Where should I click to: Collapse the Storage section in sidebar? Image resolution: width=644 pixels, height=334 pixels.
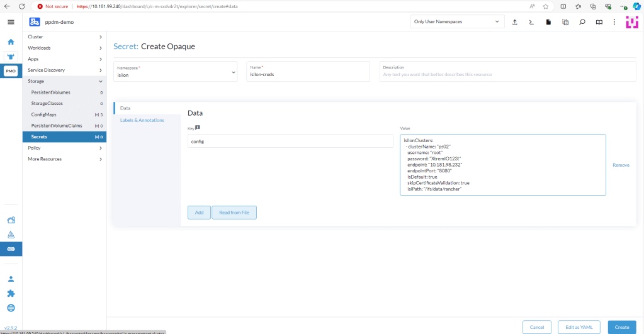click(x=100, y=81)
